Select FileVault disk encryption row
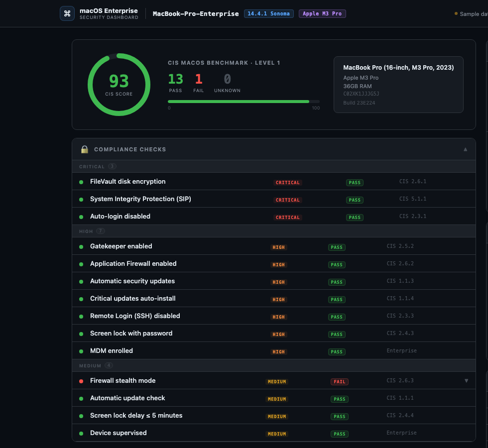Image resolution: width=488 pixels, height=448 pixels. coord(273,181)
